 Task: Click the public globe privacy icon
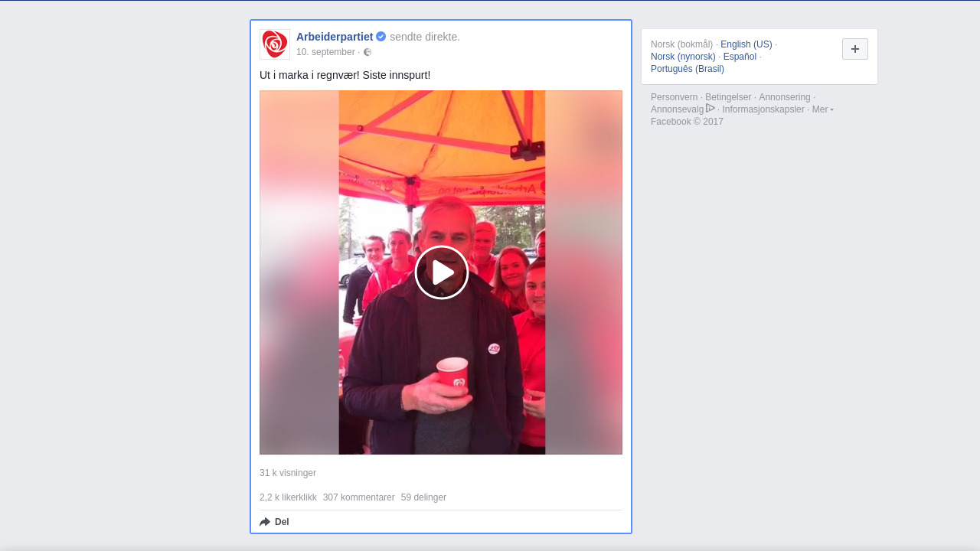367,52
